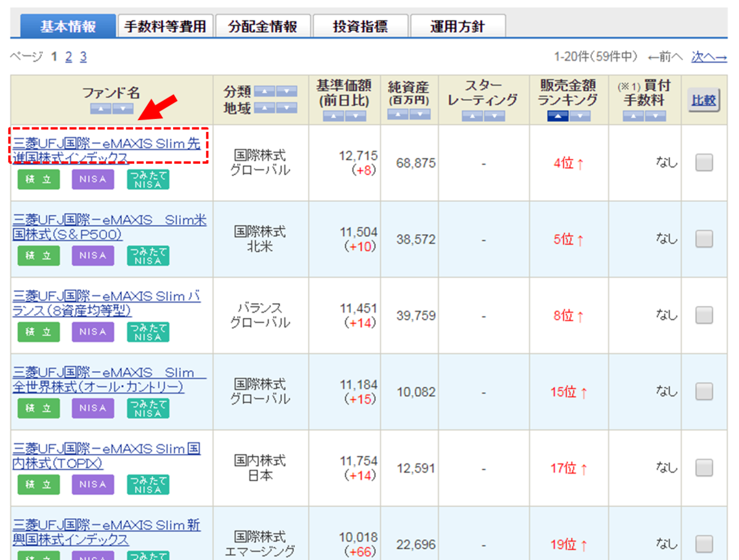Sort 地域 ascending
The height and width of the screenshot is (560, 739).
pos(265,108)
